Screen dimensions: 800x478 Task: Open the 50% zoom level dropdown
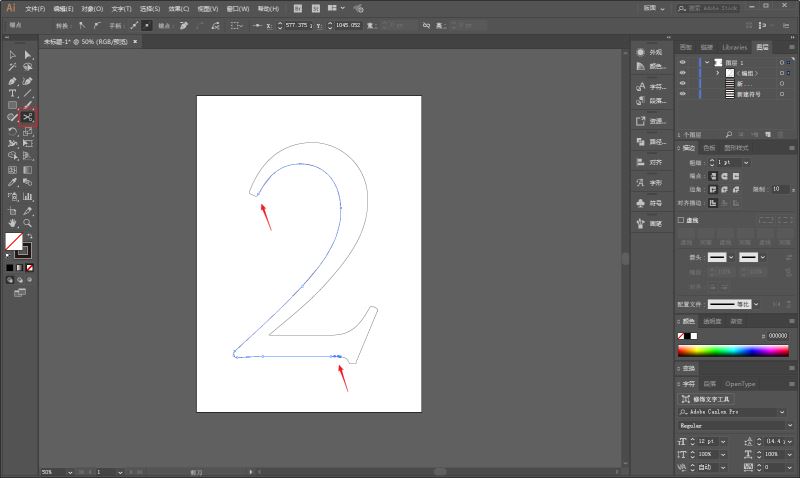(x=70, y=472)
